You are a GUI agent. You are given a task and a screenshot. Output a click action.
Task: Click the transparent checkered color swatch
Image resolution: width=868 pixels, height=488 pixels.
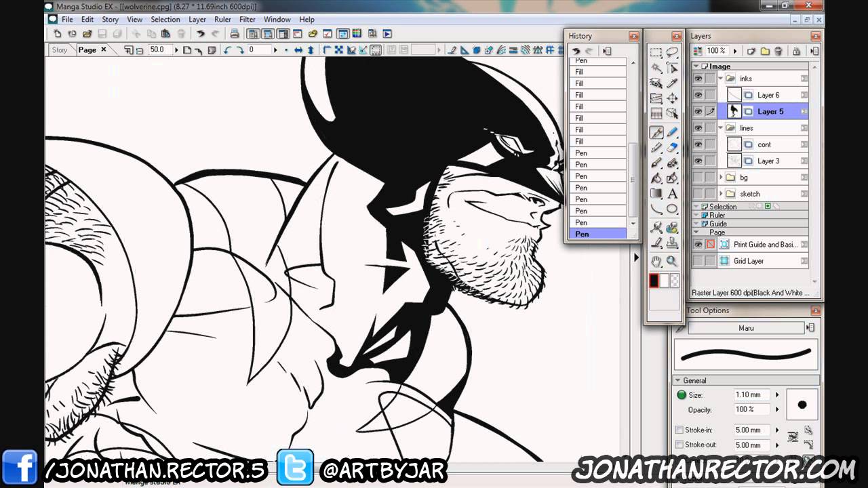(674, 281)
